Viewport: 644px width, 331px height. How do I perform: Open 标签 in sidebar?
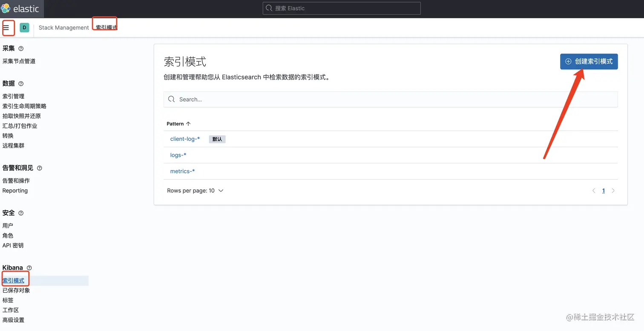8,300
